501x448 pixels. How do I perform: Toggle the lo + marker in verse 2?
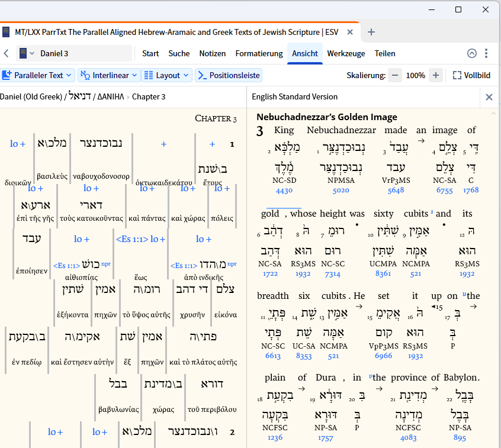click(55, 432)
